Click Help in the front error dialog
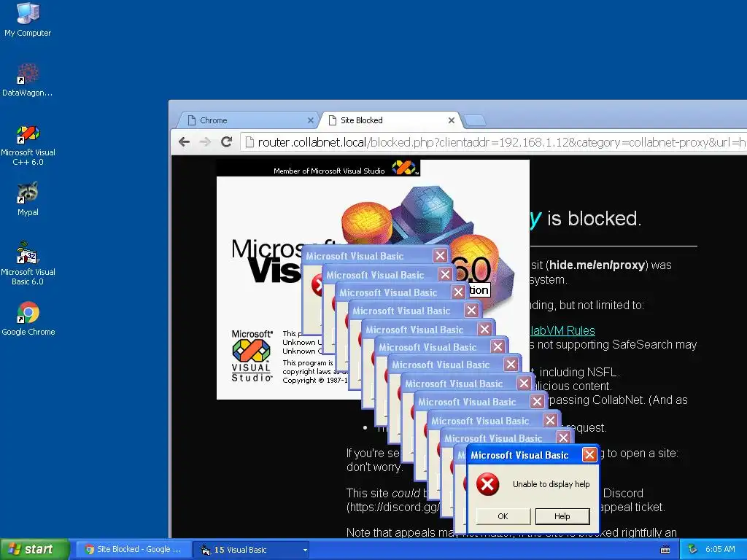Viewport: 747px width, 560px height. (x=562, y=516)
